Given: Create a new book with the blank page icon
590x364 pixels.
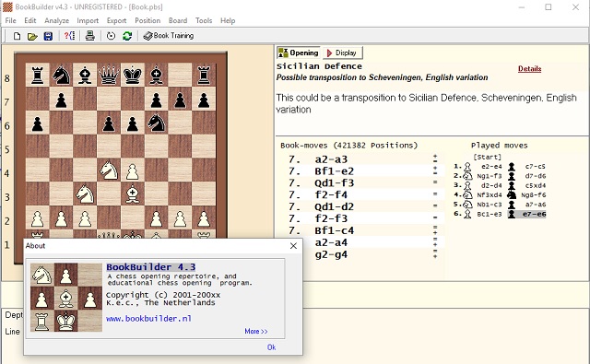Looking at the screenshot, I should coord(17,36).
